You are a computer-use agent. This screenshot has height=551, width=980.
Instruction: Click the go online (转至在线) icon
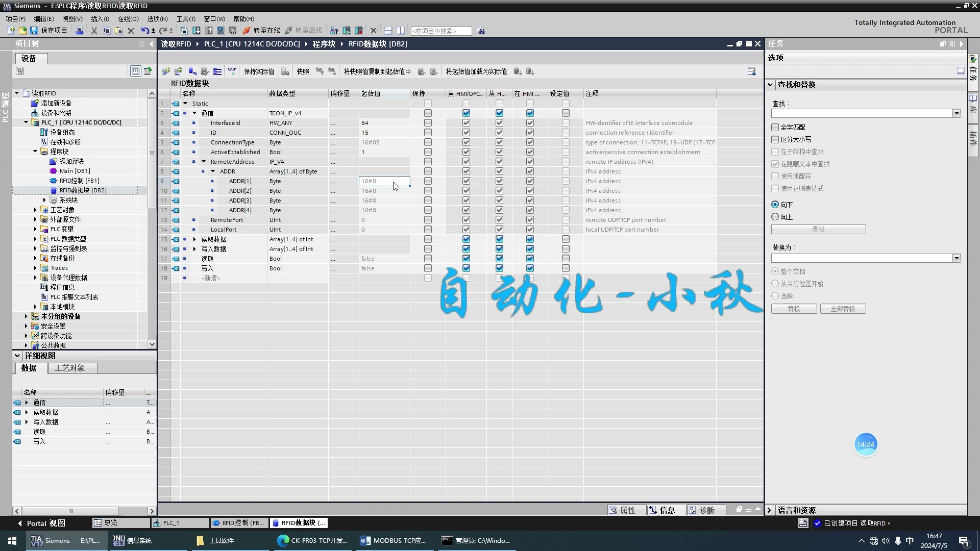[247, 31]
